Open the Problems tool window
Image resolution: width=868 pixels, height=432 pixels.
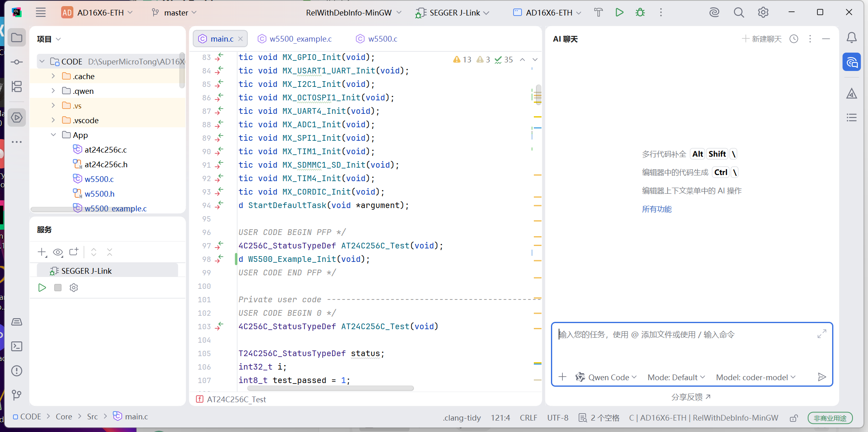(x=17, y=371)
